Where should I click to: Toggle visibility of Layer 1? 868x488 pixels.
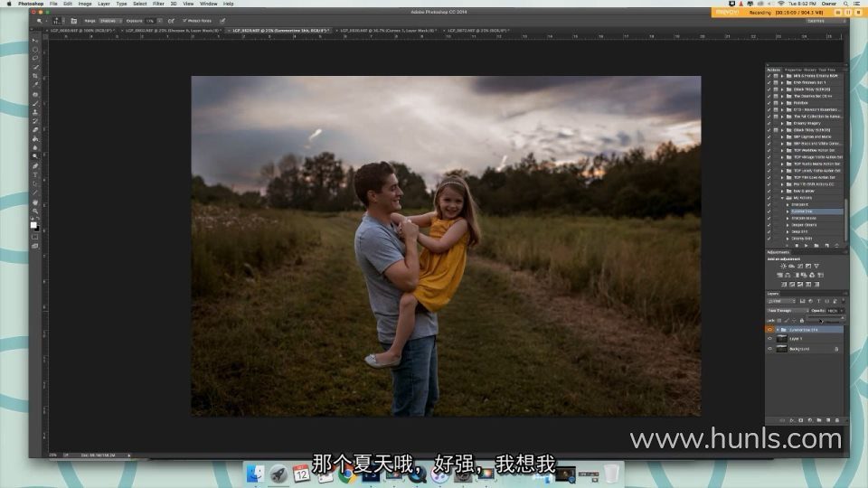(769, 339)
